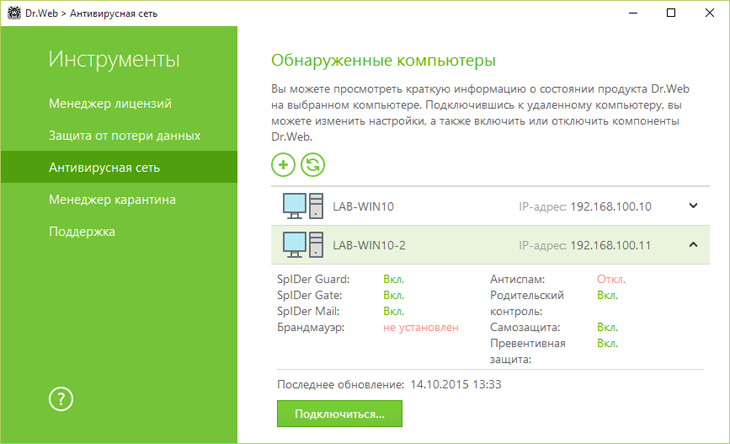This screenshot has height=444, width=730.
Task: Click the Подключиться... button
Action: (339, 414)
